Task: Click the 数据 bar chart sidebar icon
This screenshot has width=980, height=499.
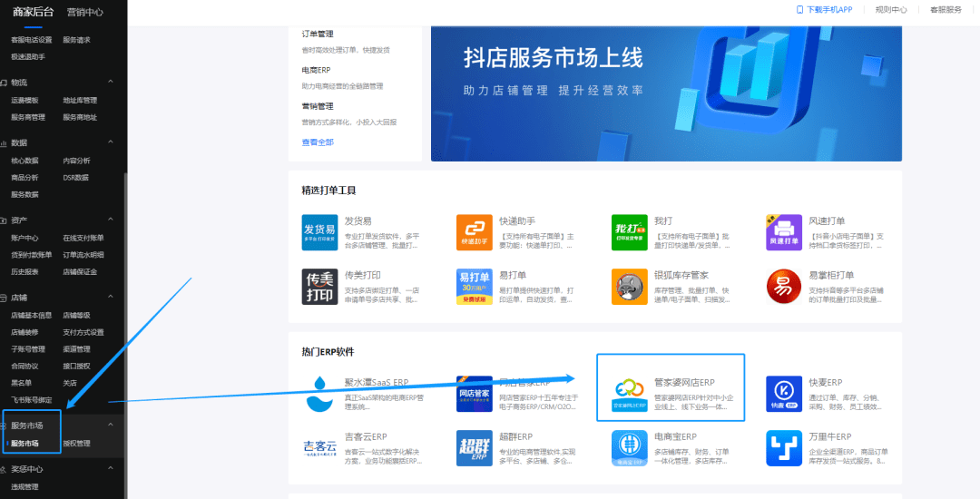Action: coord(4,143)
